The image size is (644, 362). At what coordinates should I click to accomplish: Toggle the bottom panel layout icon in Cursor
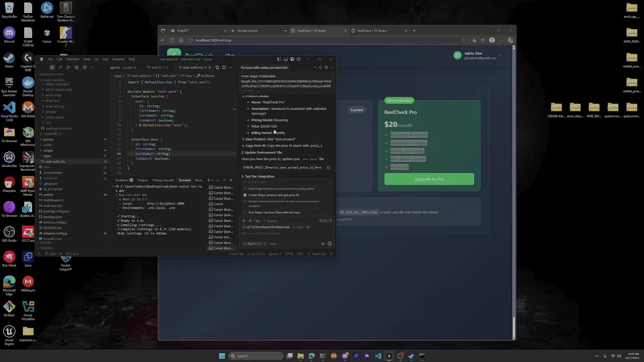286,59
